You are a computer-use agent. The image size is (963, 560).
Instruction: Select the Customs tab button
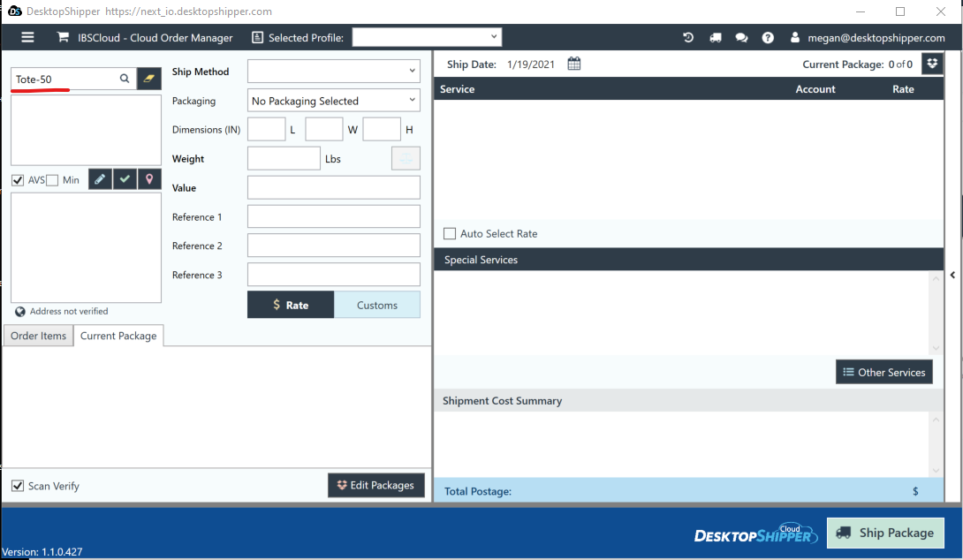point(377,306)
